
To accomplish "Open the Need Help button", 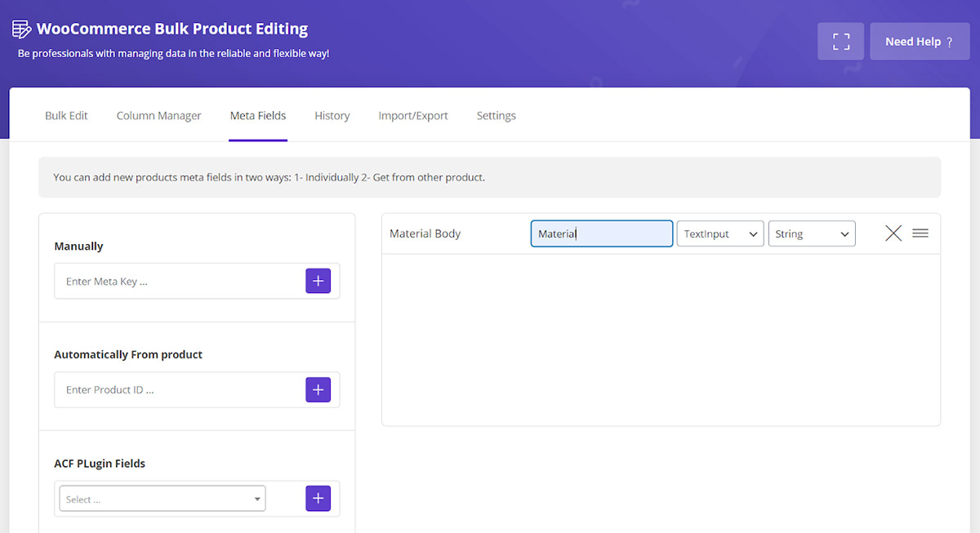I will pyautogui.click(x=919, y=42).
